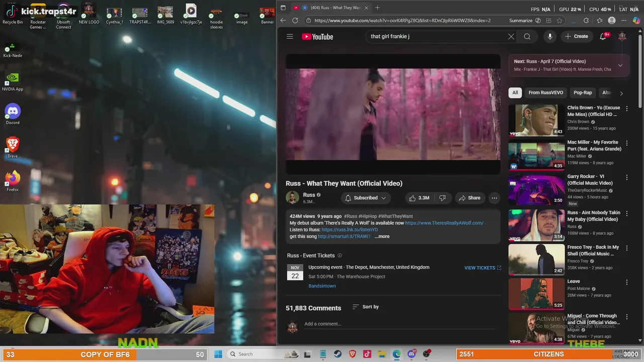Share the video with Share button

coord(469,198)
